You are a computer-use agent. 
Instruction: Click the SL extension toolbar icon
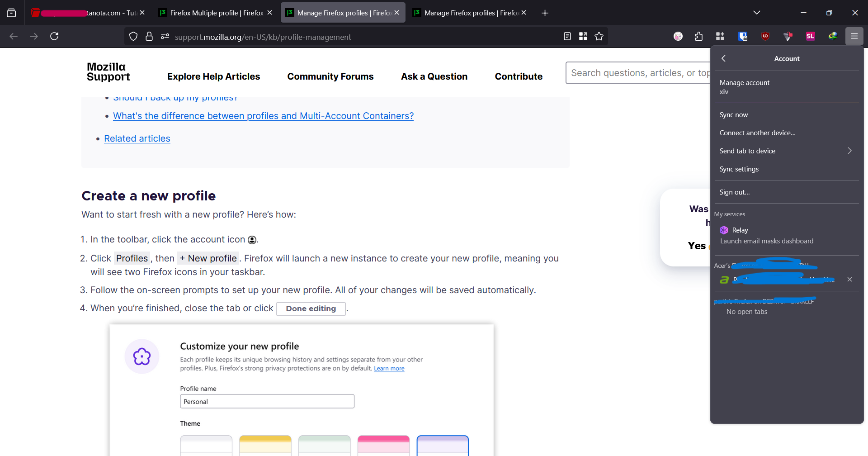point(810,36)
